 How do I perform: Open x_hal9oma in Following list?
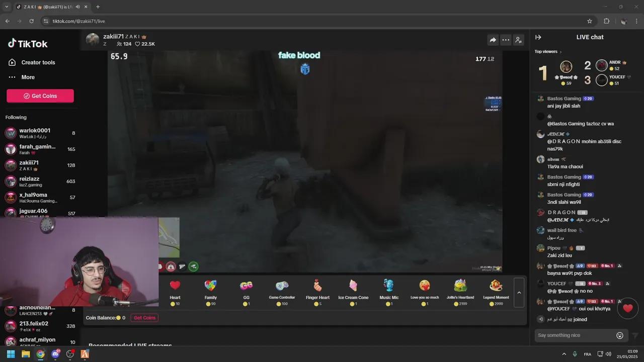pos(40,198)
